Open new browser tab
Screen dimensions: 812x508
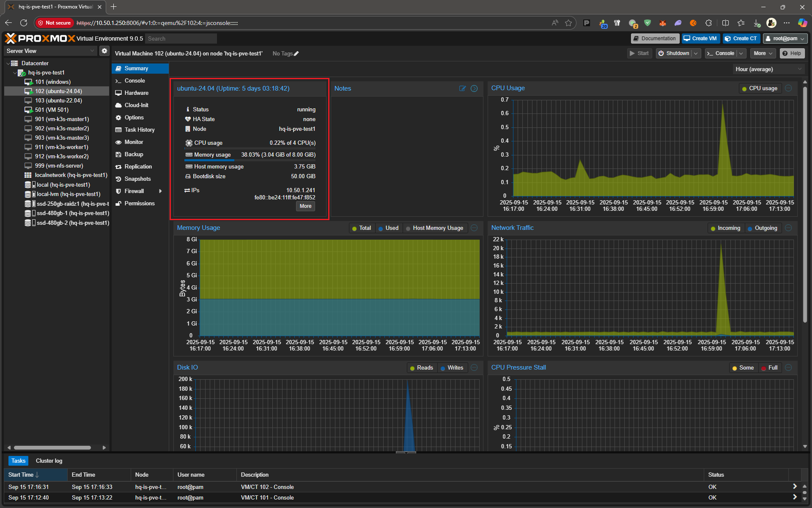pos(113,7)
